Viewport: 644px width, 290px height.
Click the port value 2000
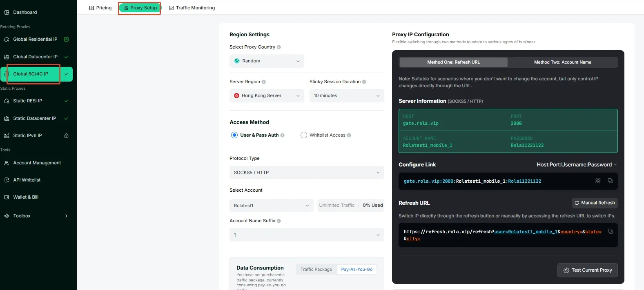point(516,123)
